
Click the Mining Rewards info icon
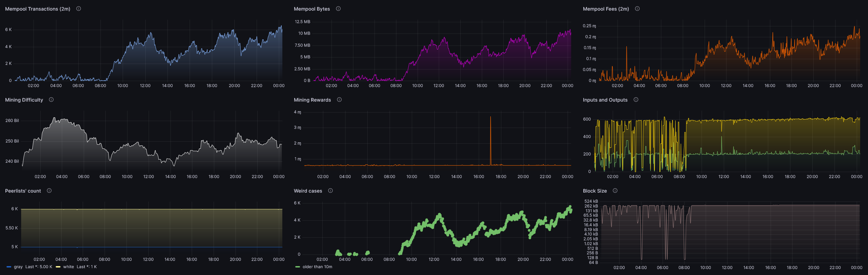tap(339, 100)
